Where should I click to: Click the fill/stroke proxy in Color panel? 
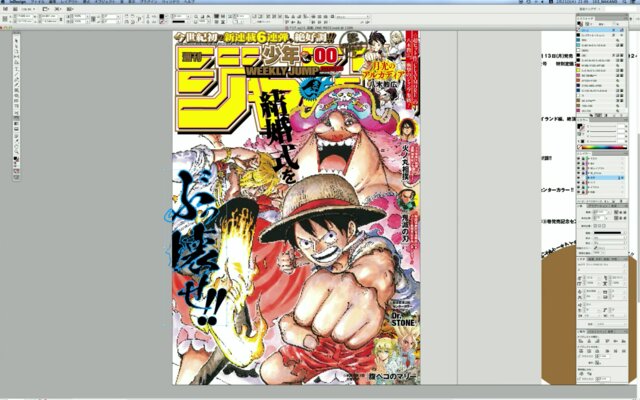click(x=580, y=127)
